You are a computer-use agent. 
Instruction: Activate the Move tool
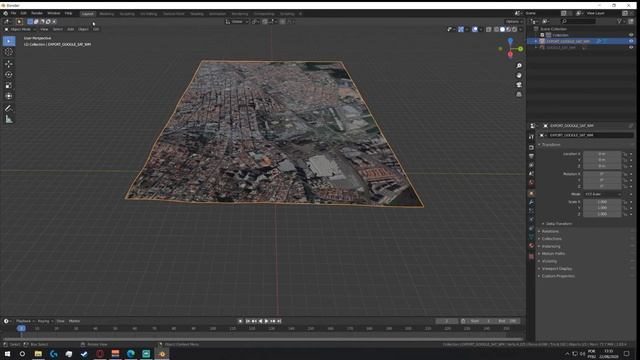tap(9, 64)
